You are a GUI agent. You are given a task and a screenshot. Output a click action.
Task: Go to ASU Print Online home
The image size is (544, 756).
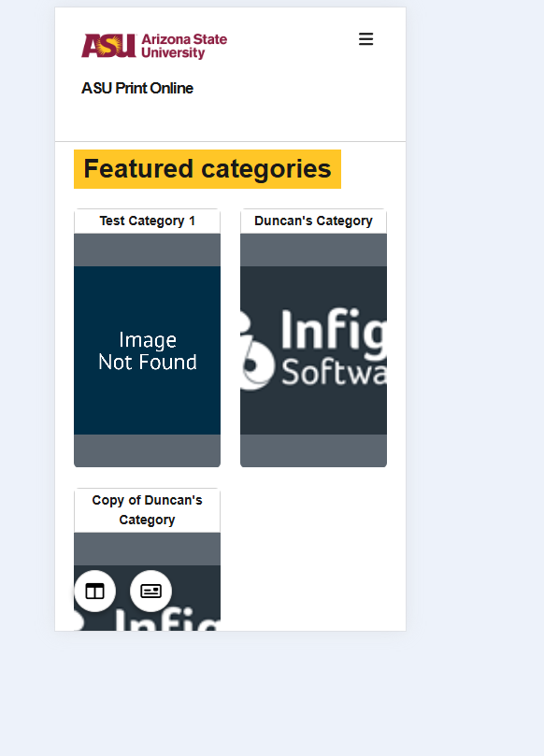click(x=136, y=88)
